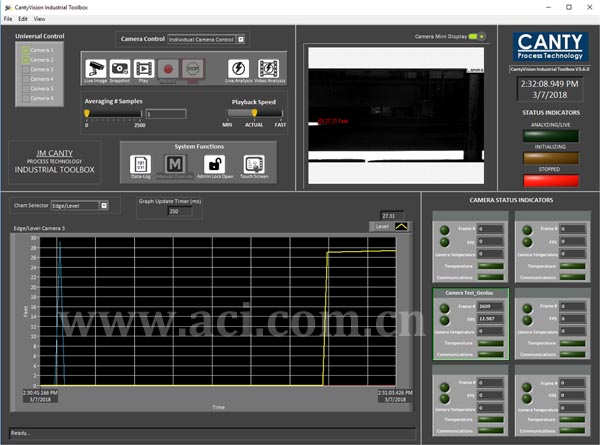Viewport: 600px width, 445px height.
Task: Launch the Touch Screen function
Action: pyautogui.click(x=253, y=164)
